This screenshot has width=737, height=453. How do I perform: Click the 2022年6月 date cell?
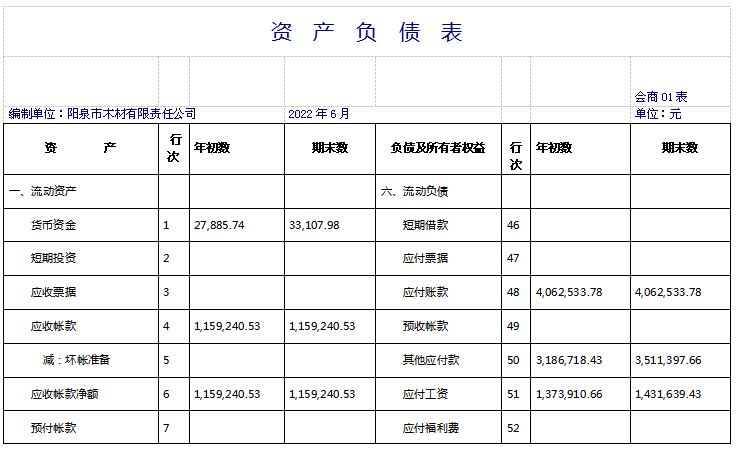[319, 114]
